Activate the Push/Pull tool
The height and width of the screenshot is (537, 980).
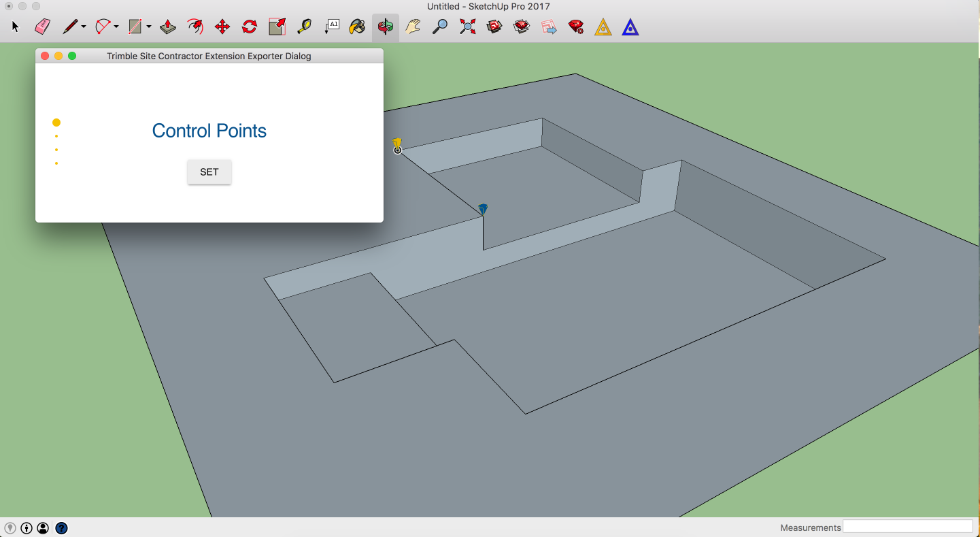coord(167,26)
